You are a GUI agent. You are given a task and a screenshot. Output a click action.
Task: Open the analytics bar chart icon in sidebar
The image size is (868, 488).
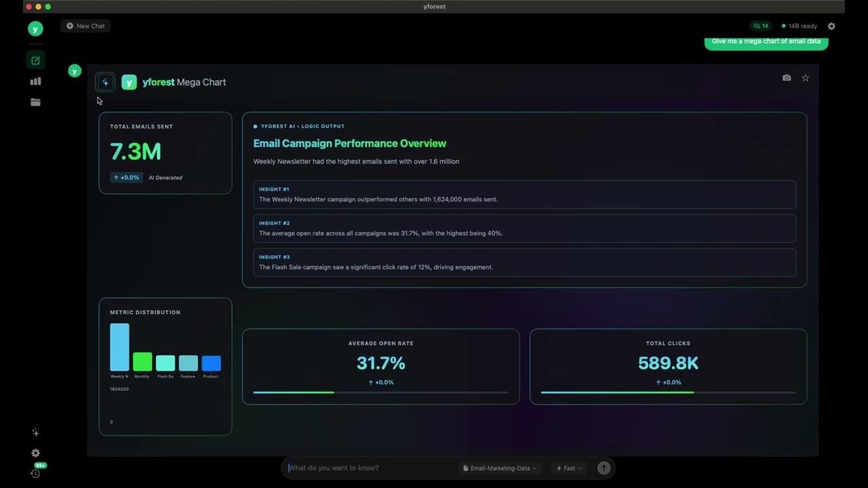pyautogui.click(x=35, y=81)
